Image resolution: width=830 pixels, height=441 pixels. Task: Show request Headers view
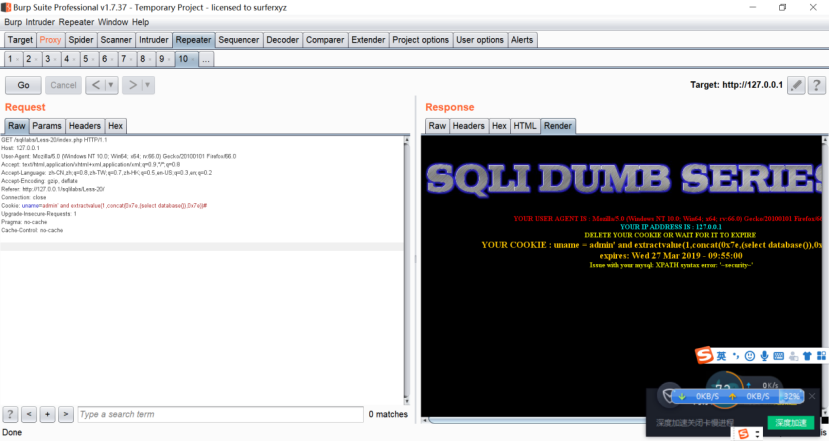85,126
